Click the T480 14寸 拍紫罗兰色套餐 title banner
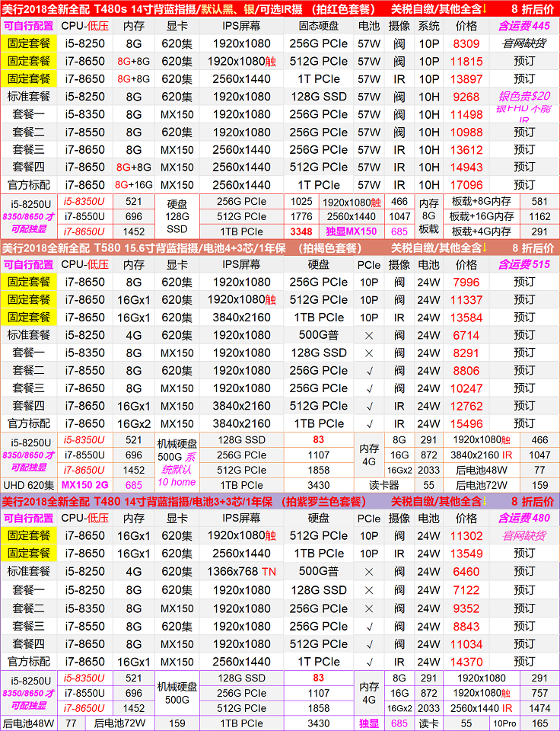Screen dimensions: 560x731 tap(280, 502)
